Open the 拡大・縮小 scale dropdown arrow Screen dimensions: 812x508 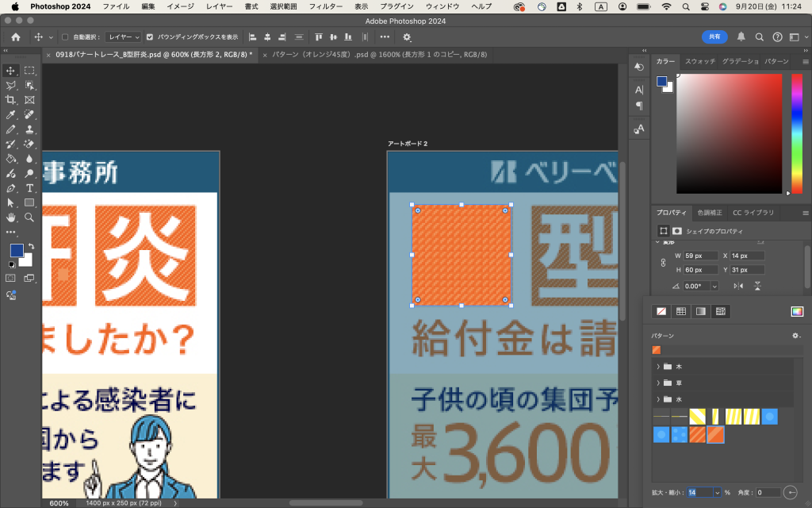(x=717, y=493)
